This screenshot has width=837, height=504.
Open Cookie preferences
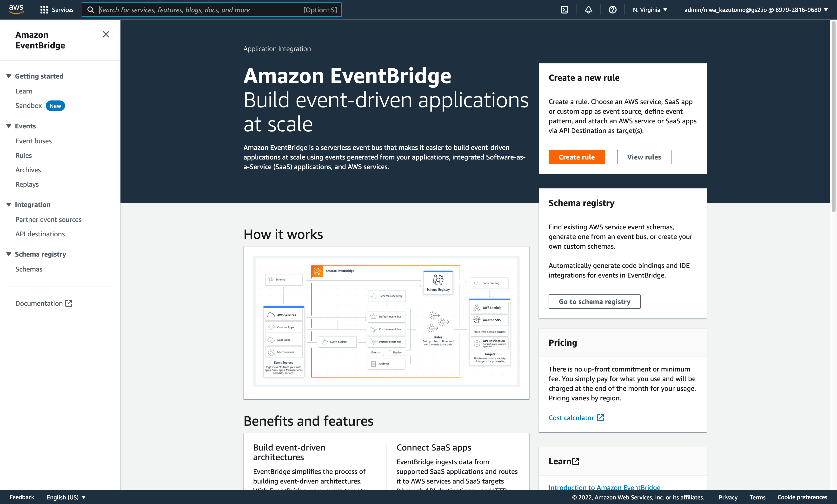(x=802, y=497)
